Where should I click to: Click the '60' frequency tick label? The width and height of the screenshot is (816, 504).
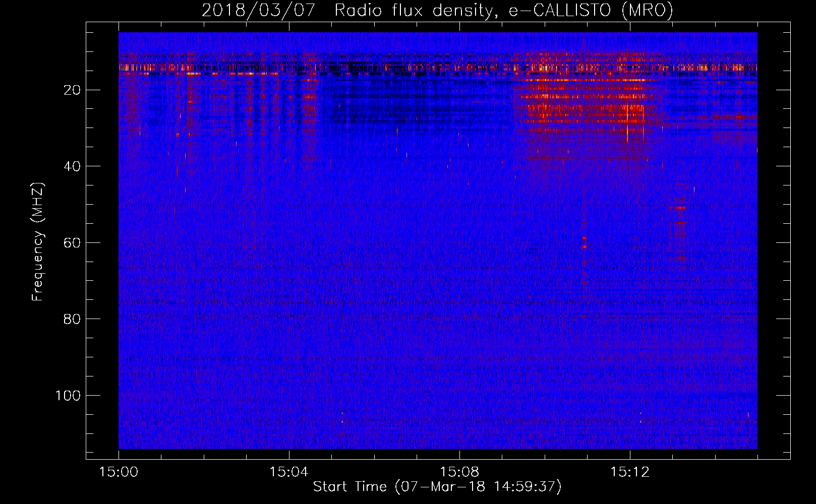pos(72,242)
